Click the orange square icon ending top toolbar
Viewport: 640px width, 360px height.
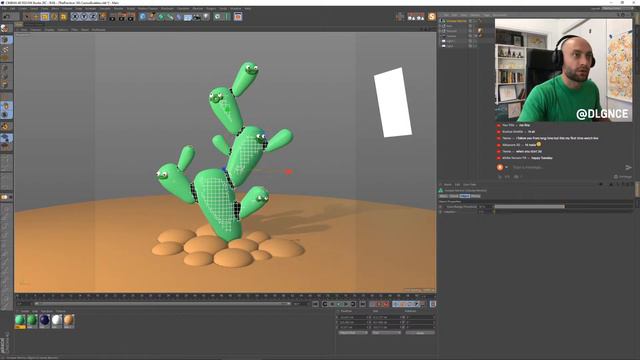[238, 17]
